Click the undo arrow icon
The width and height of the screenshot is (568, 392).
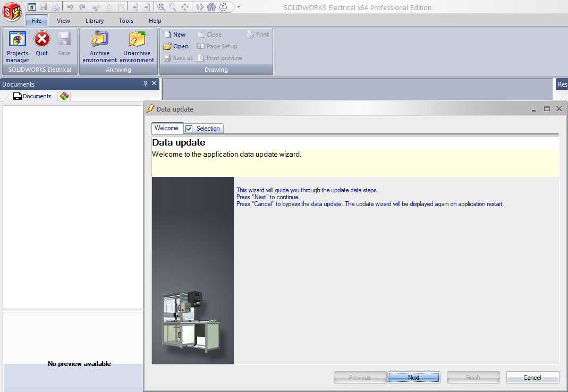[70, 7]
